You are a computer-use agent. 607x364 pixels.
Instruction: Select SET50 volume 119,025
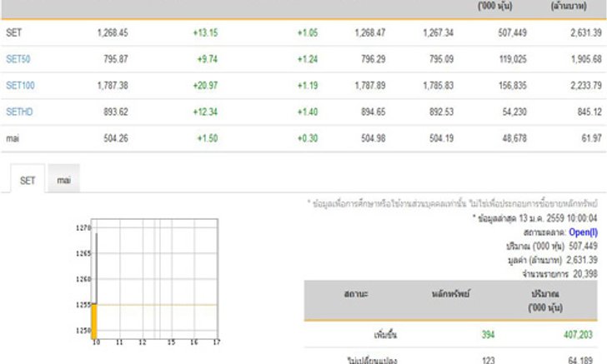[513, 59]
